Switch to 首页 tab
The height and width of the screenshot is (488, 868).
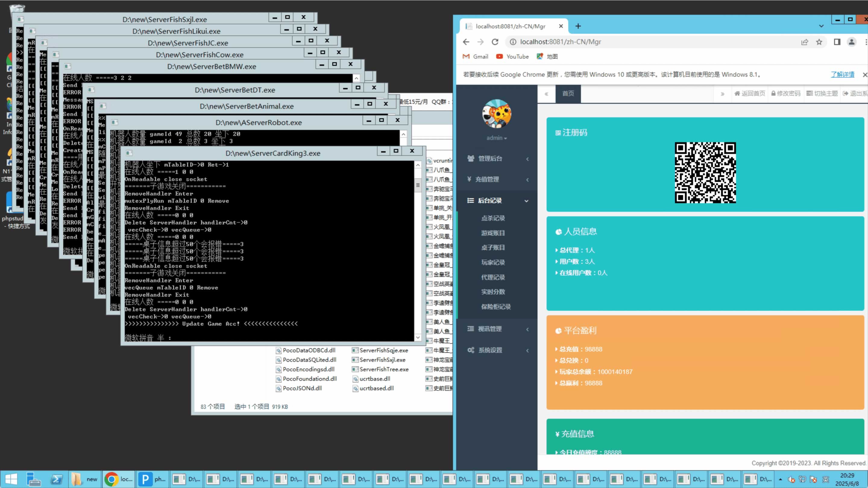point(568,94)
